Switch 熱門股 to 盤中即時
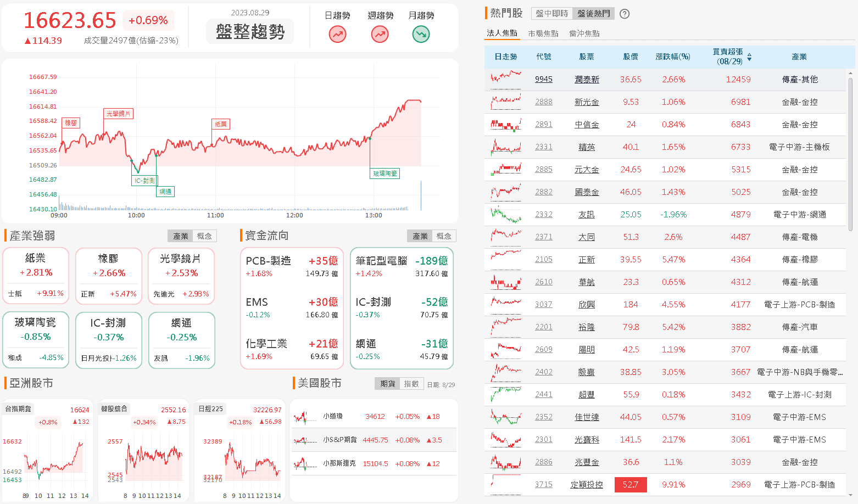 pyautogui.click(x=552, y=14)
